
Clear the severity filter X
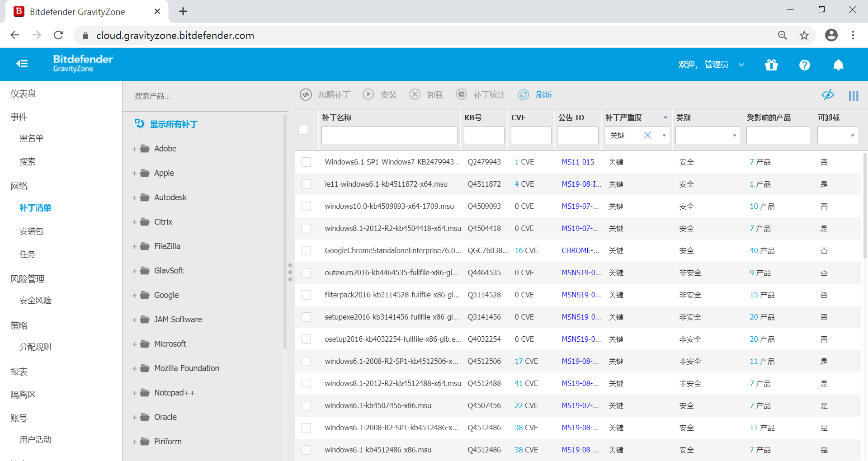click(647, 135)
